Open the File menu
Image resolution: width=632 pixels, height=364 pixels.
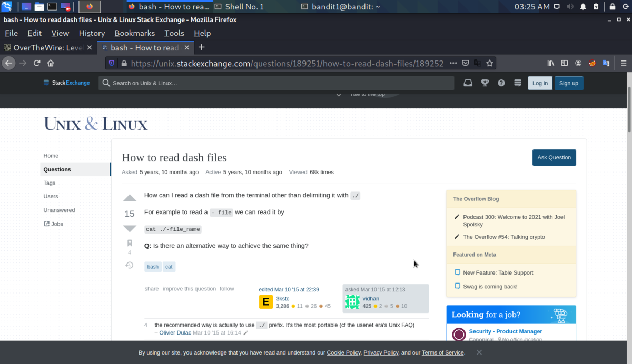(x=11, y=33)
